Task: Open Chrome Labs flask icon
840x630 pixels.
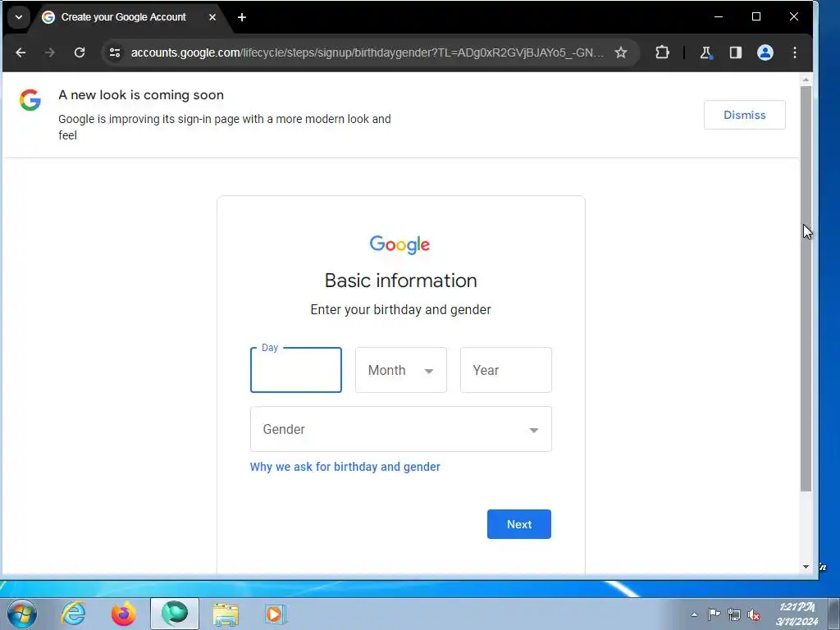Action: tap(706, 52)
